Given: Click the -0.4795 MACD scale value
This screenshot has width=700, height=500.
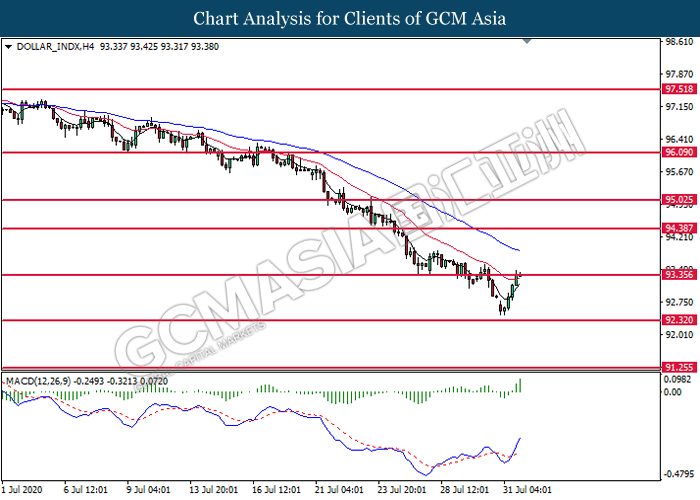Looking at the screenshot, I should point(679,474).
